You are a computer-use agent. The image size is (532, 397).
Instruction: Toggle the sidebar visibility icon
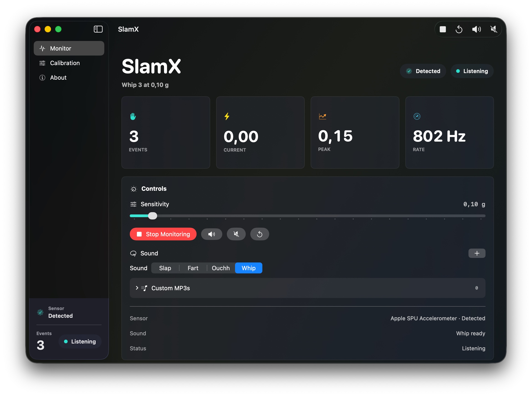[98, 29]
